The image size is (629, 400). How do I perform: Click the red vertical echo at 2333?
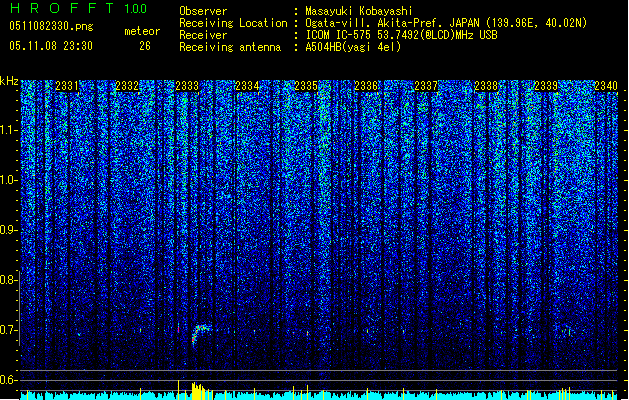tap(179, 329)
